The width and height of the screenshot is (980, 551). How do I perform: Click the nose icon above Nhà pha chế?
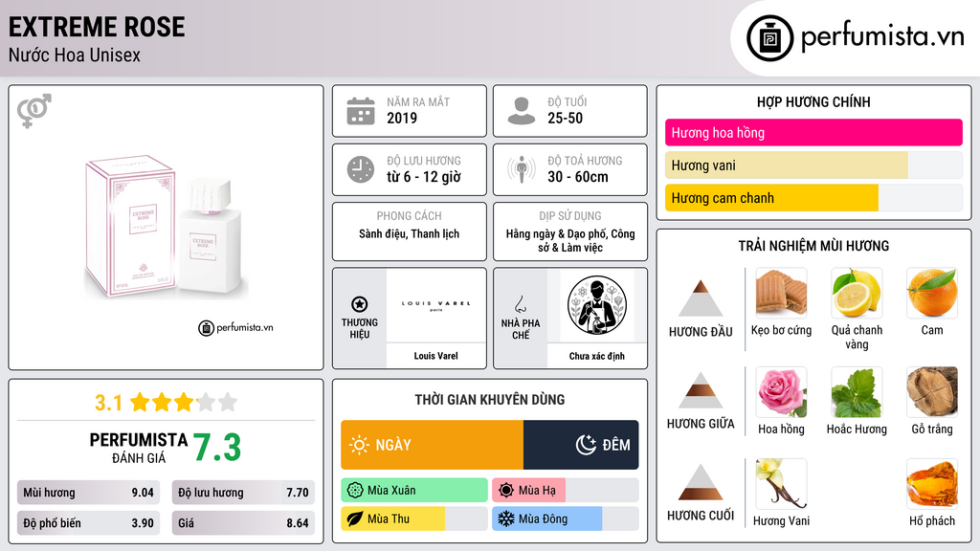[x=520, y=304]
